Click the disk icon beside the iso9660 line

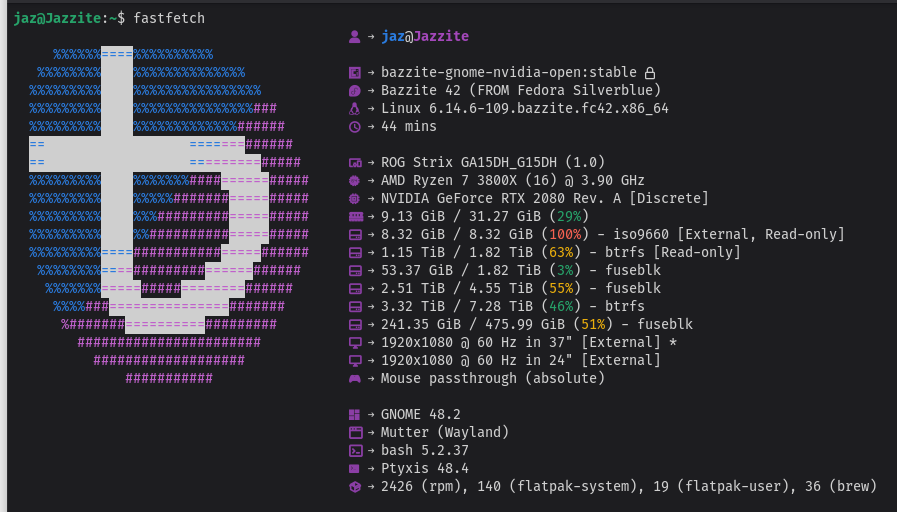(x=355, y=235)
